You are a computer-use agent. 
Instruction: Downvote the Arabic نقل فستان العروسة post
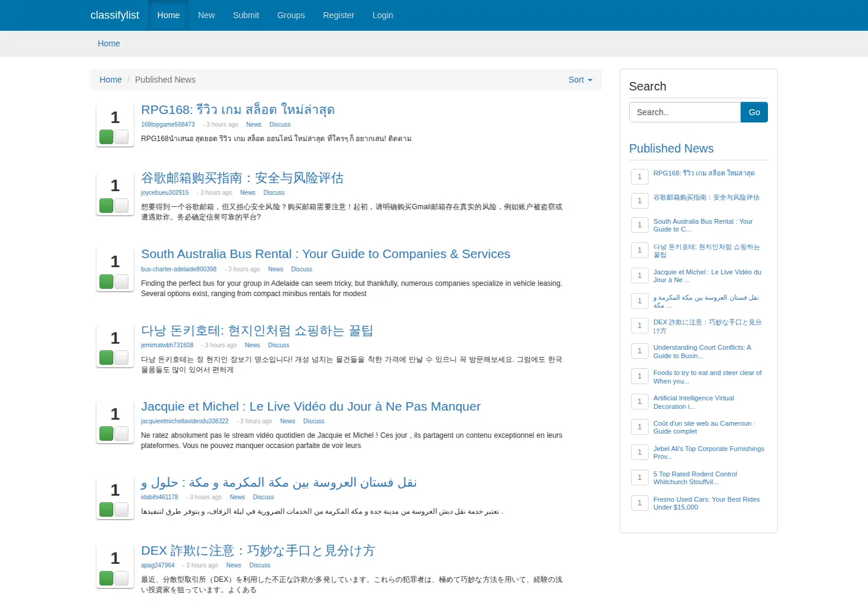(x=122, y=510)
